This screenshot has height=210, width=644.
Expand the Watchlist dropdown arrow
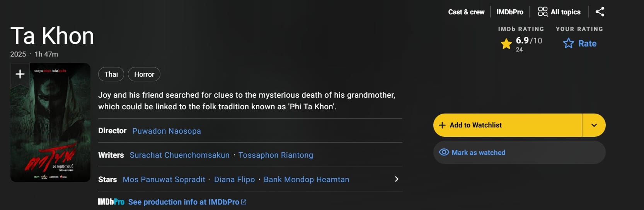click(594, 125)
